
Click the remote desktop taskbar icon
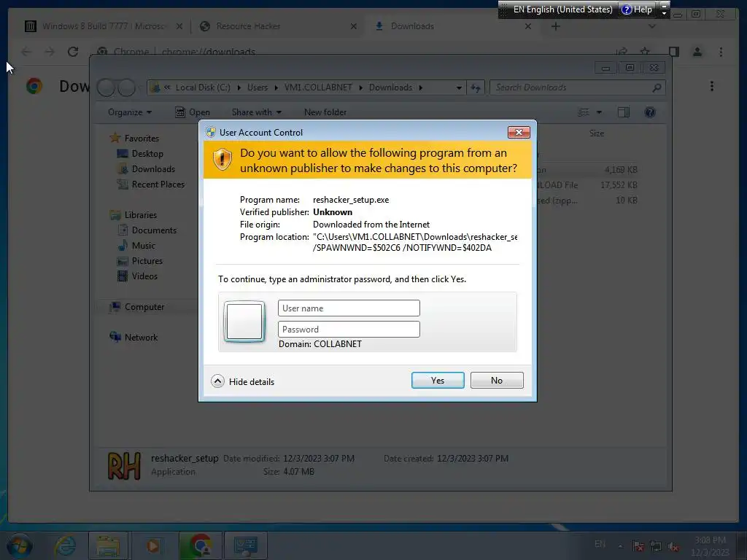click(x=246, y=545)
